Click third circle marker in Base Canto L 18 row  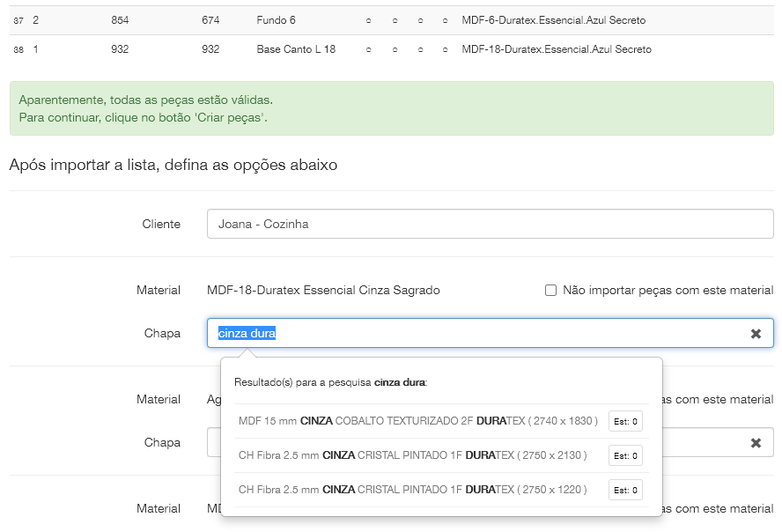coord(419,50)
